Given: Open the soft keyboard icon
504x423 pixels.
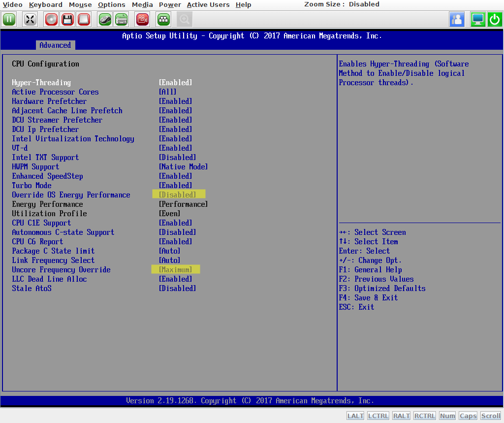Looking at the screenshot, I should [122, 19].
